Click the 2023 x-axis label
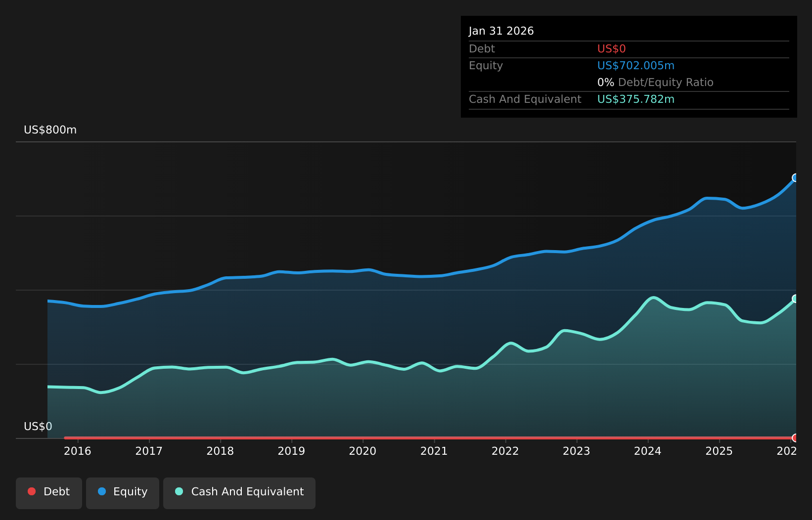Viewport: 812px width, 520px height. tap(577, 451)
